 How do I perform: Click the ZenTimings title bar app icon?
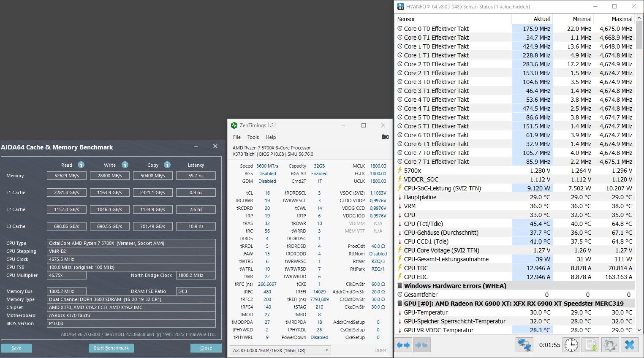click(x=234, y=125)
